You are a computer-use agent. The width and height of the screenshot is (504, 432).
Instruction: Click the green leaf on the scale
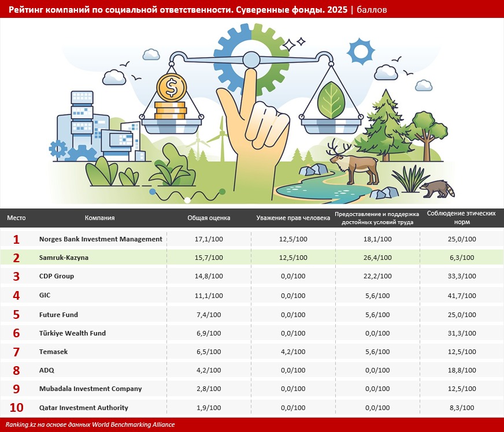(x=331, y=98)
